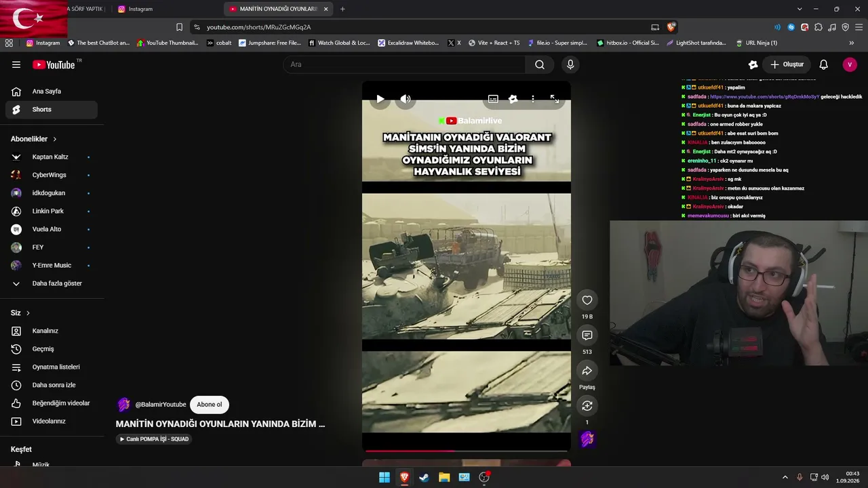Show hidden system tray icons

click(785, 477)
